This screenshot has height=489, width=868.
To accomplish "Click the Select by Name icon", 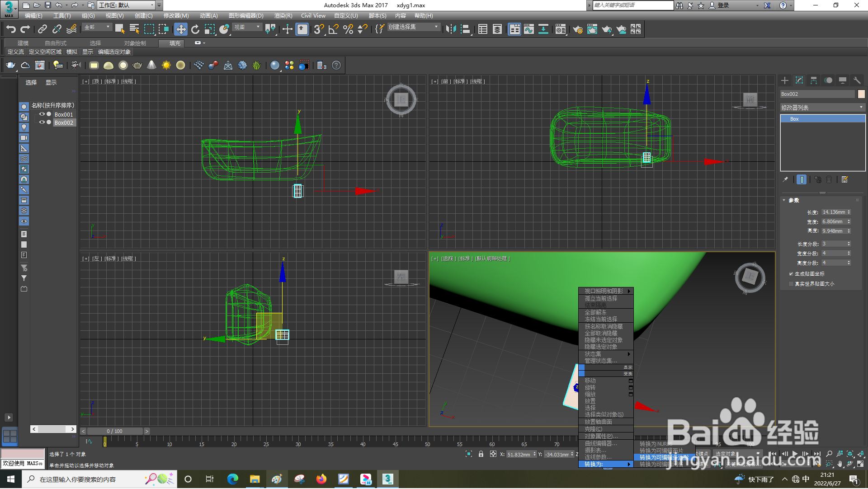I will point(134,29).
